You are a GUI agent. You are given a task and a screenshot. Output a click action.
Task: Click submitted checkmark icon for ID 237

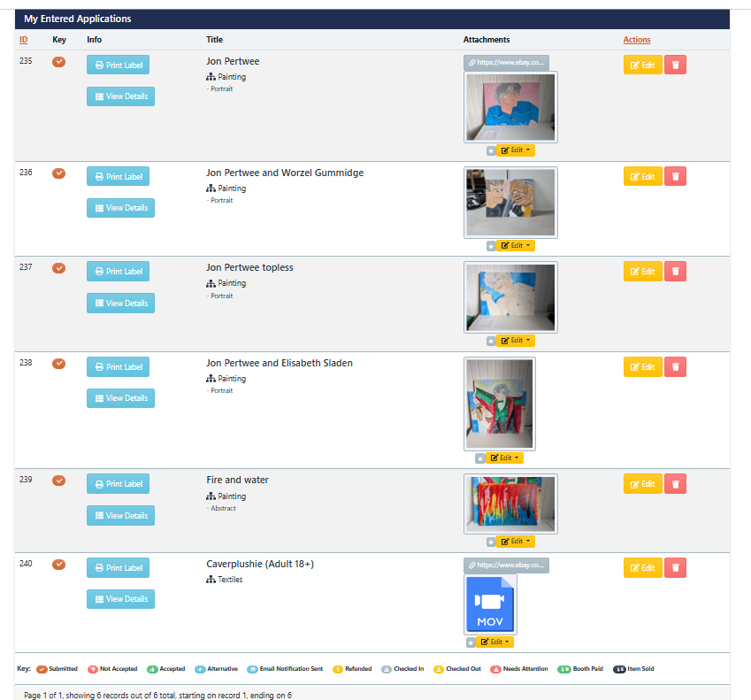pos(59,268)
